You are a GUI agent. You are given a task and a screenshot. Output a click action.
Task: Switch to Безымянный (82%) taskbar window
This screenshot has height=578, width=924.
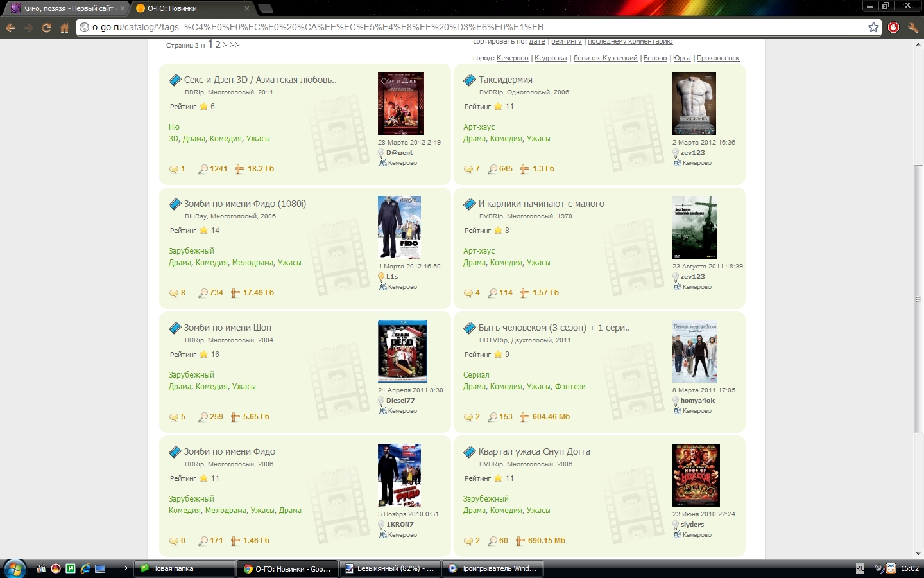pyautogui.click(x=389, y=568)
